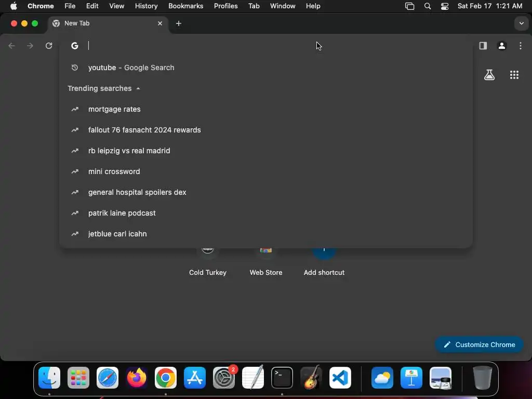The image size is (532, 399).
Task: Open the Chrome side panel icon
Action: (x=483, y=46)
